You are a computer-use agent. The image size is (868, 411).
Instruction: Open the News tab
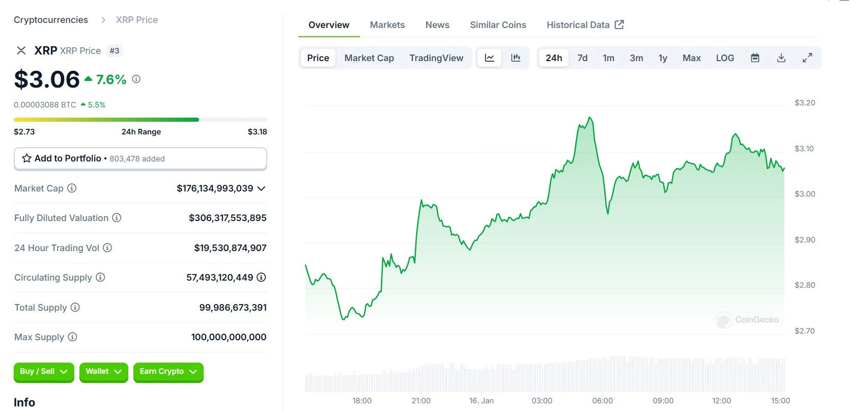pyautogui.click(x=437, y=25)
